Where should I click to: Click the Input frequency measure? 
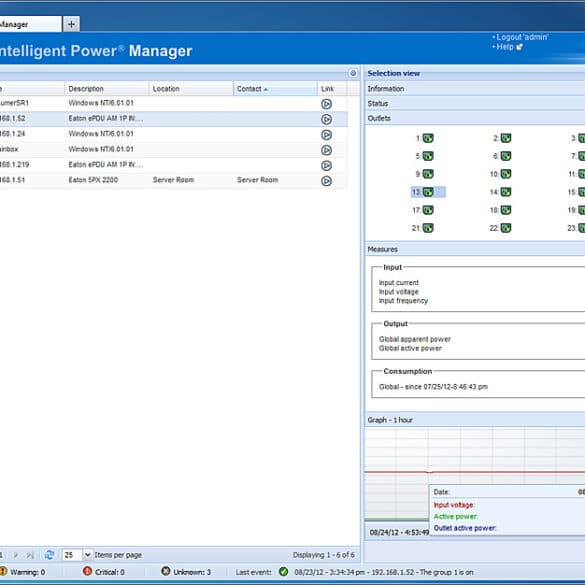403,301
